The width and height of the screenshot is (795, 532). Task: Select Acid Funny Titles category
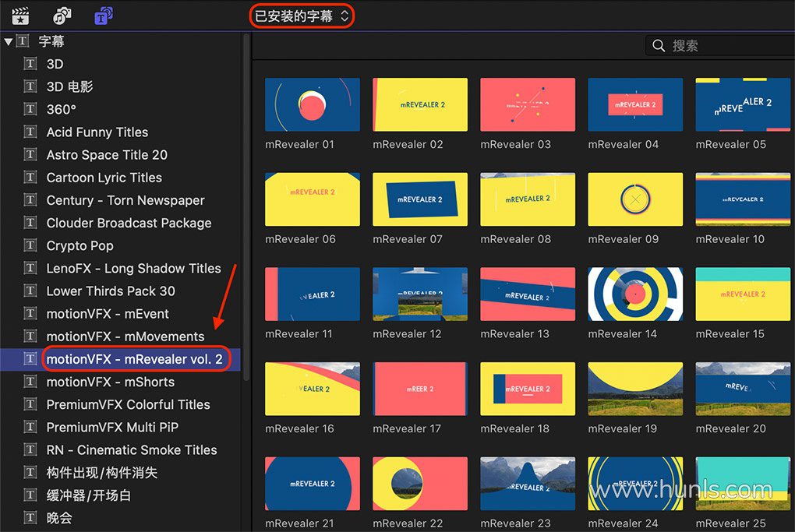click(97, 132)
